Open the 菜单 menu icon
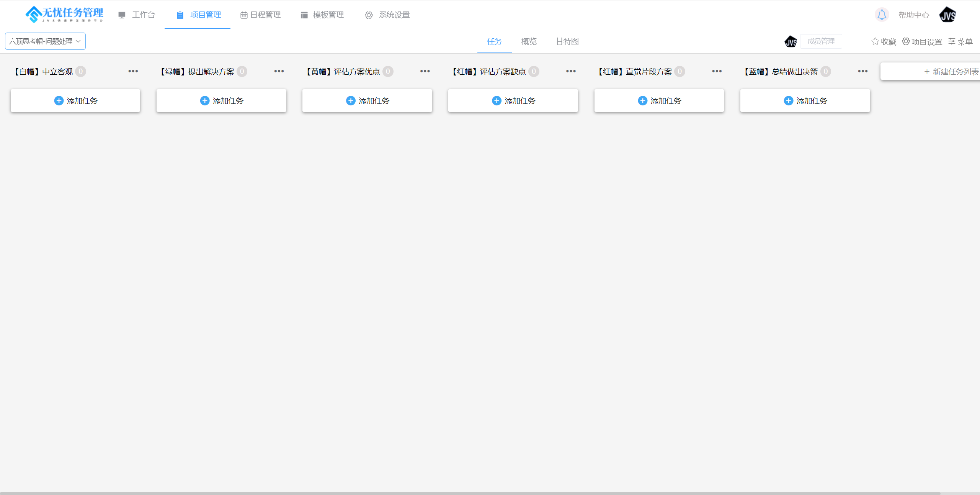The height and width of the screenshot is (495, 980). tap(952, 41)
